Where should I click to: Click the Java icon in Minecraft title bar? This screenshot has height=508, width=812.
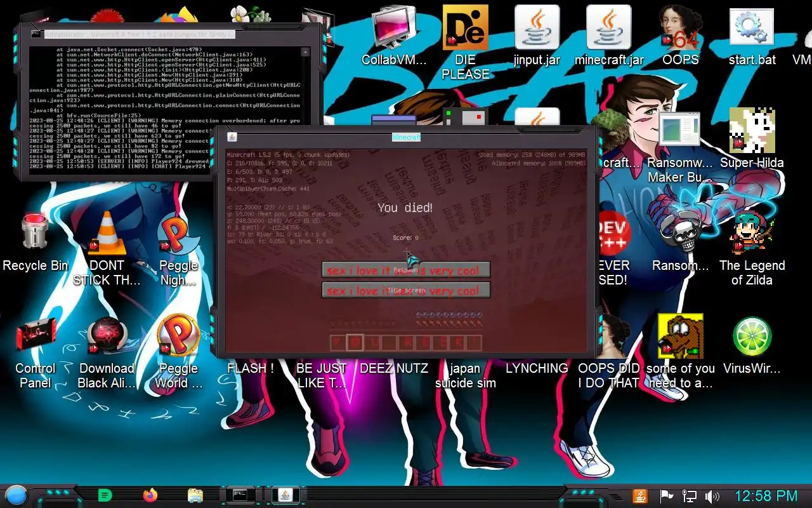[x=232, y=137]
